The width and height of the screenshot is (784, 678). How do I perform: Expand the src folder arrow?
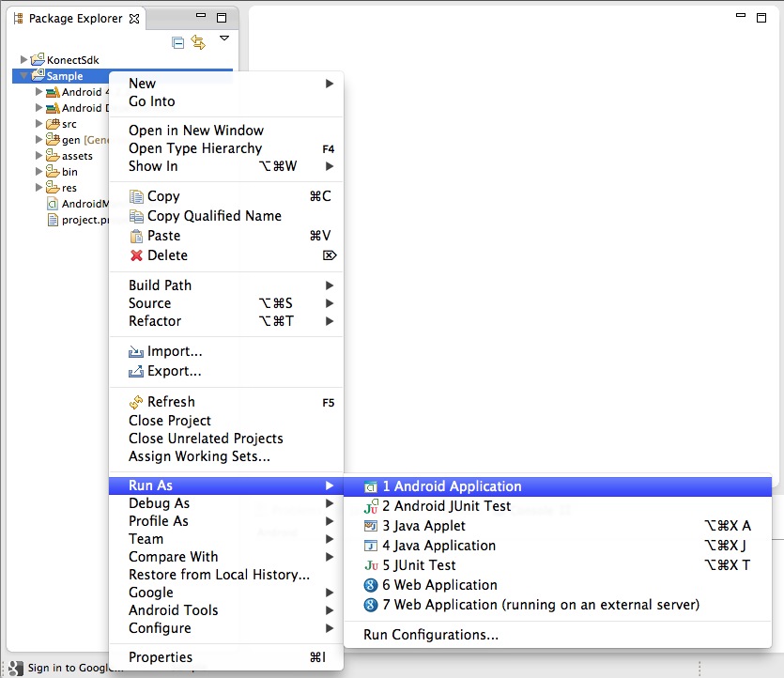coord(38,123)
